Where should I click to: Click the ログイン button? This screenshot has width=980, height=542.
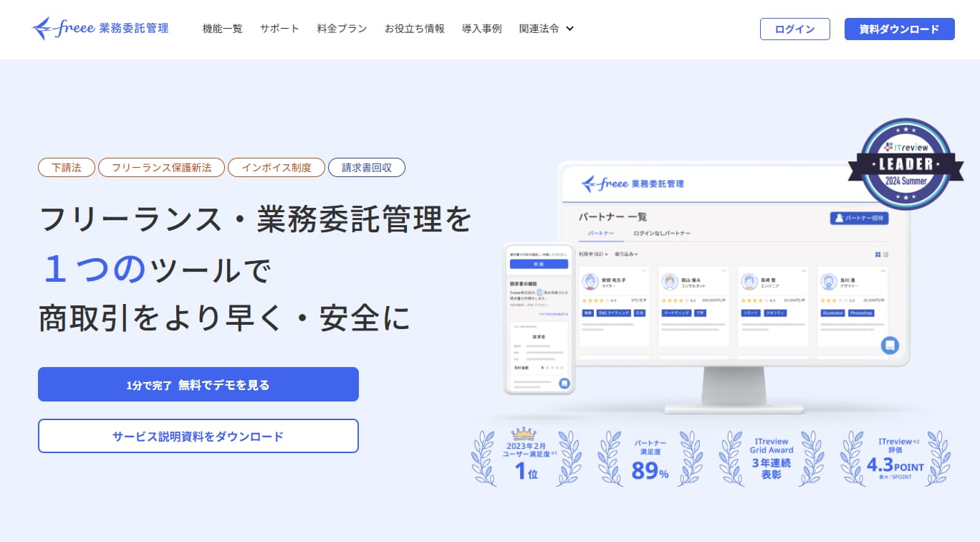point(795,29)
